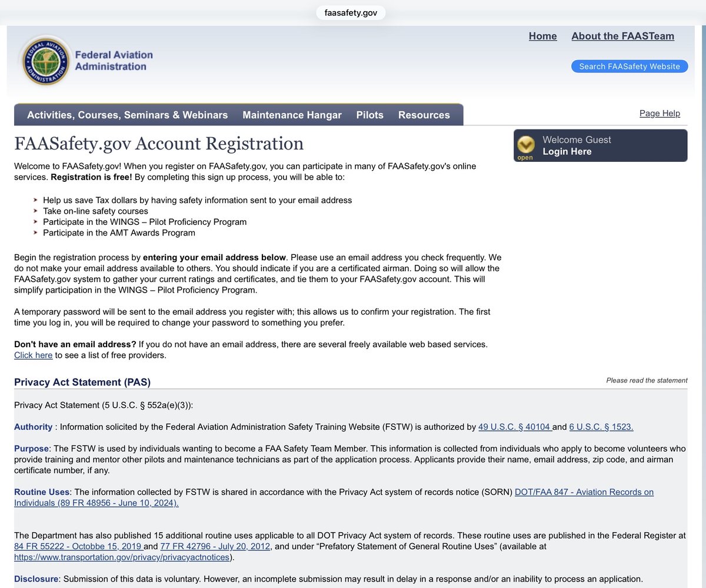Screen dimensions: 706x588
Task: Click 'Help us save Tax dollars' bullet
Action: 197,200
